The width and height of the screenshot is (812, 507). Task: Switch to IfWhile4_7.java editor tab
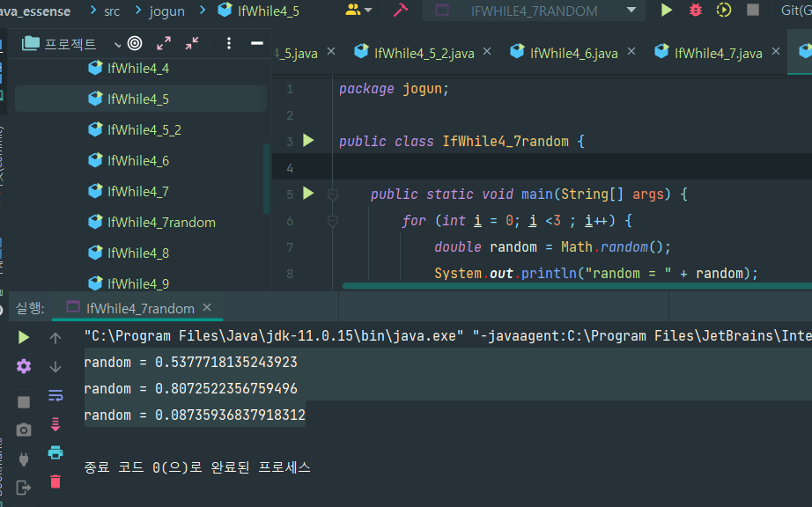pyautogui.click(x=710, y=53)
